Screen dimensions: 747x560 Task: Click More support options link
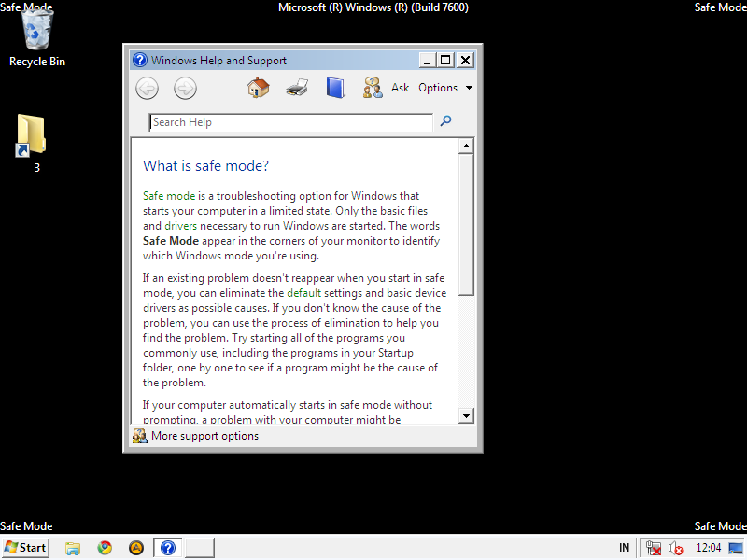204,436
